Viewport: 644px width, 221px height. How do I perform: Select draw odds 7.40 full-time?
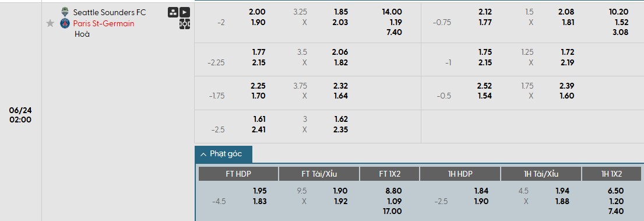[395, 32]
